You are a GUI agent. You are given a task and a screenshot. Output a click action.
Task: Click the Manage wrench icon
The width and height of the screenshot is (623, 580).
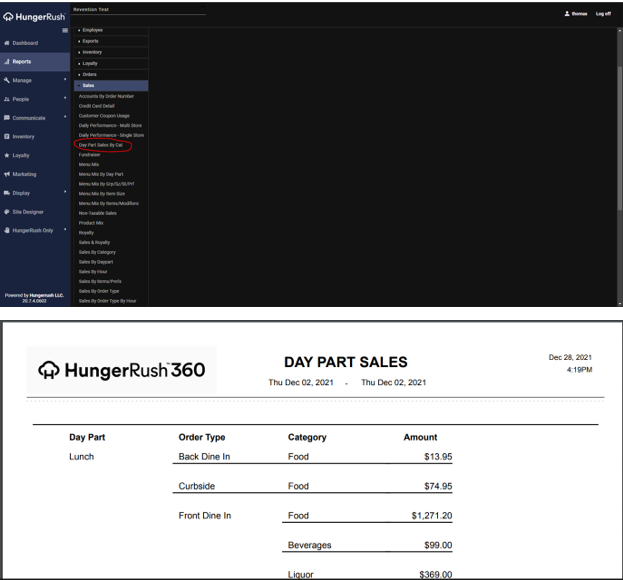pyautogui.click(x=6, y=80)
